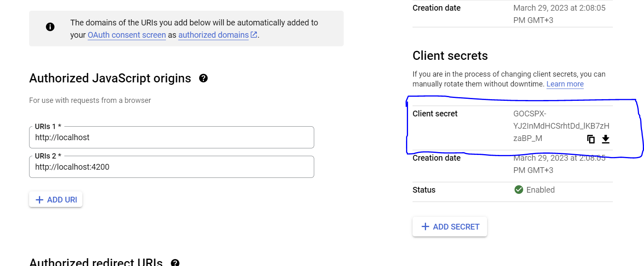
Task: Click the external link icon after authorized domains
Action: (254, 35)
